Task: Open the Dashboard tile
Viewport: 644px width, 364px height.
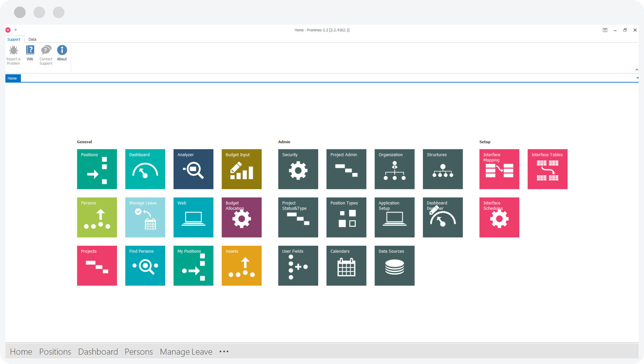Action: pos(145,169)
